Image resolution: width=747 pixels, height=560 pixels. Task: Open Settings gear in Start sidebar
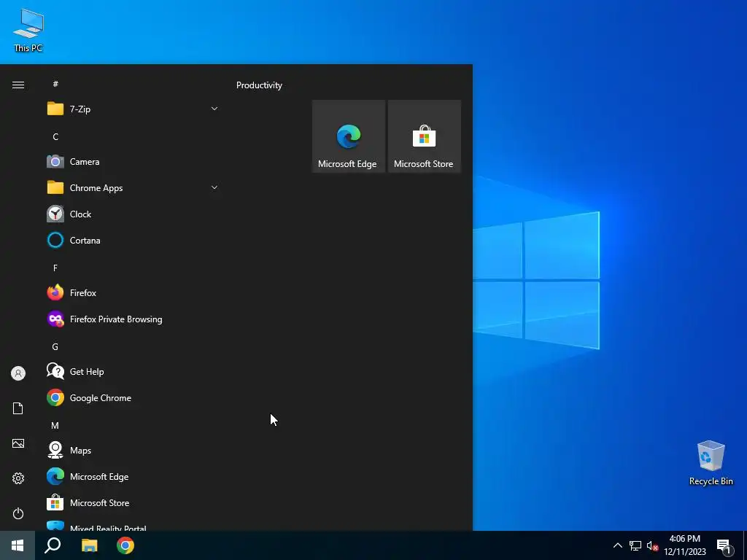point(18,478)
